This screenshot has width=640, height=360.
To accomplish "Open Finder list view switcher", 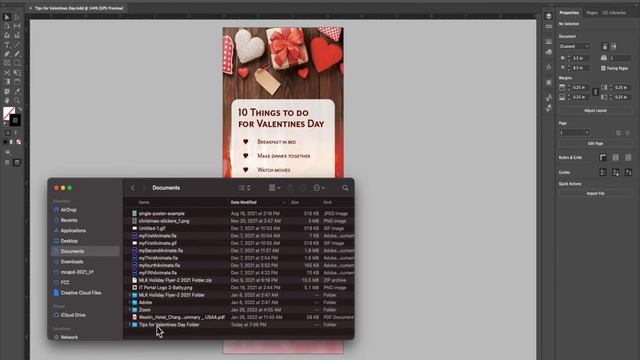I will tap(244, 188).
